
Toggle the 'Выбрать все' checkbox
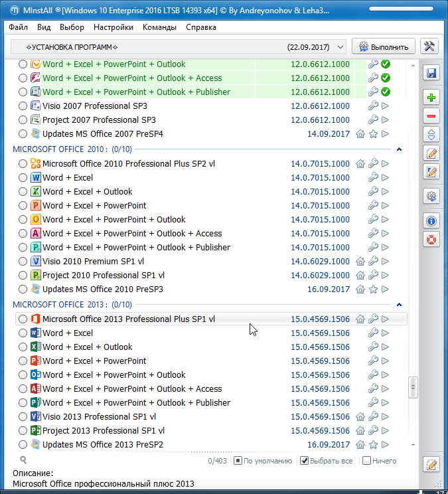click(304, 461)
